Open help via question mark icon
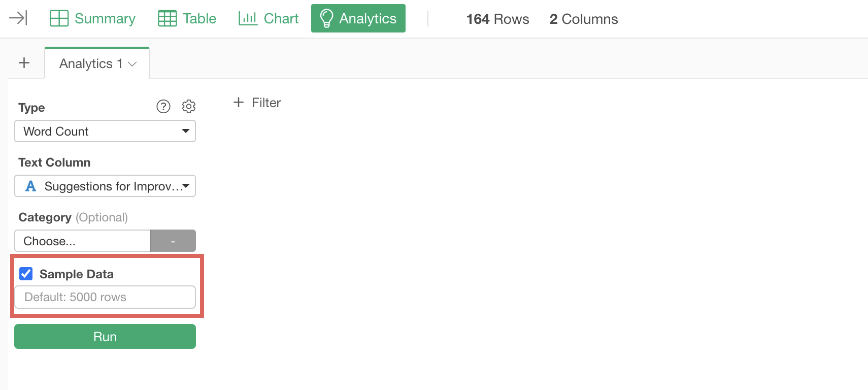 coord(163,106)
